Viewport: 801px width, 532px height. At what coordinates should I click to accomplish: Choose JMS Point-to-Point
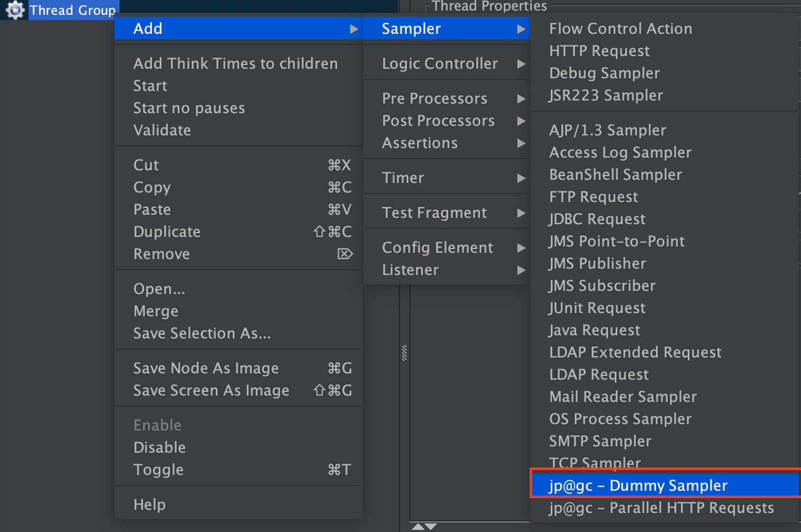(666, 241)
